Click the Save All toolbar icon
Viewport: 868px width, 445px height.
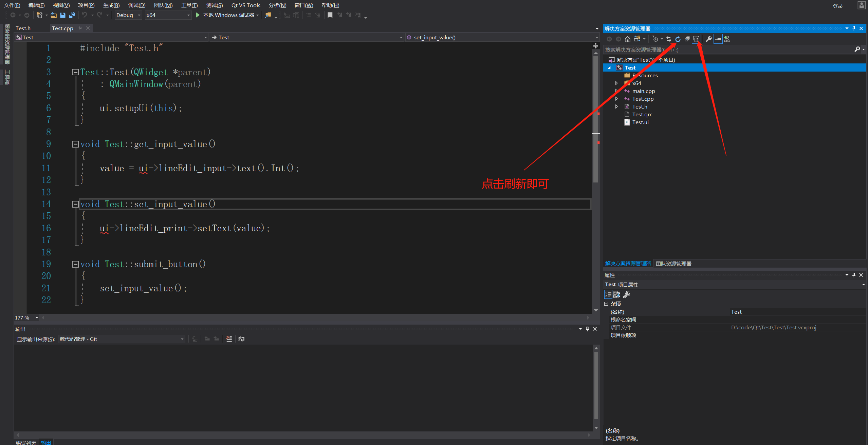point(72,15)
